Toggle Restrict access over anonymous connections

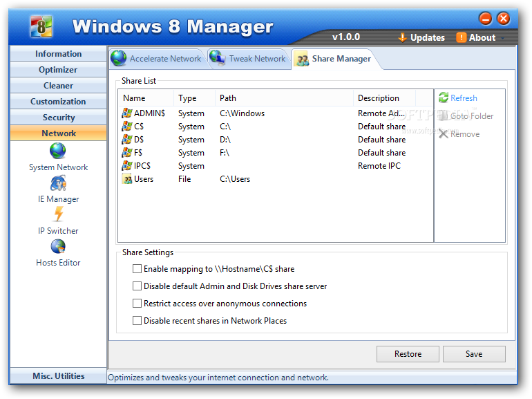(137, 303)
